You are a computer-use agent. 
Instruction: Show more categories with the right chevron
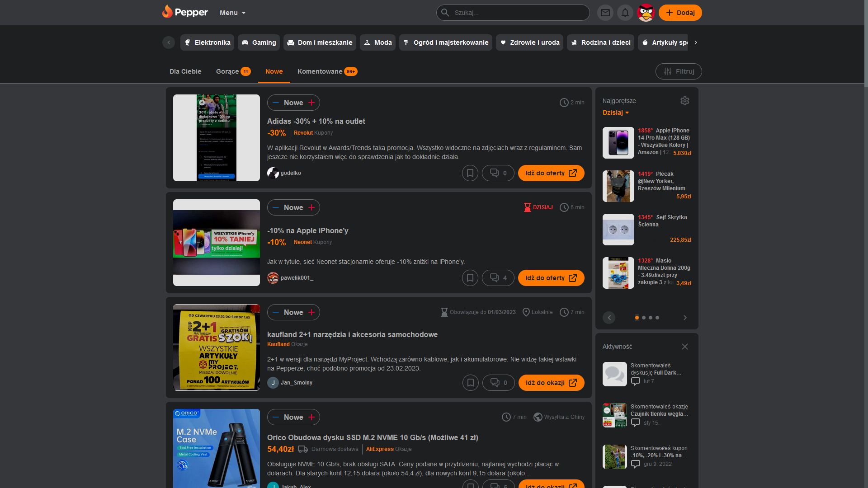coord(695,42)
